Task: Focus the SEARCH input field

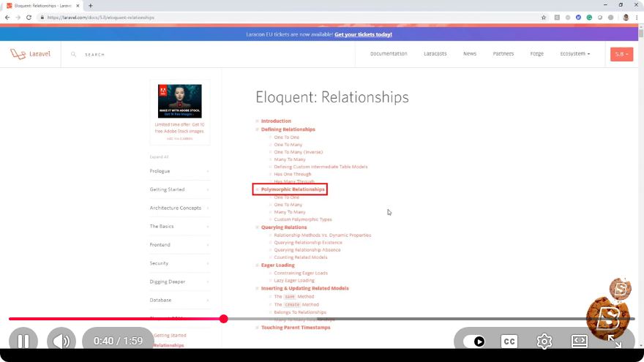Action: point(95,55)
